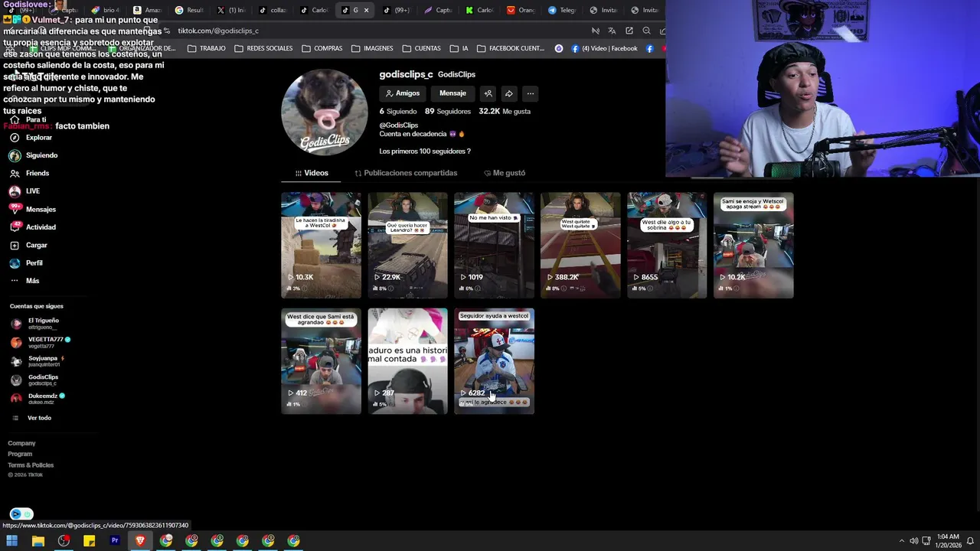This screenshot has width=980, height=551.
Task: Open the Company footer link
Action: coord(21,443)
